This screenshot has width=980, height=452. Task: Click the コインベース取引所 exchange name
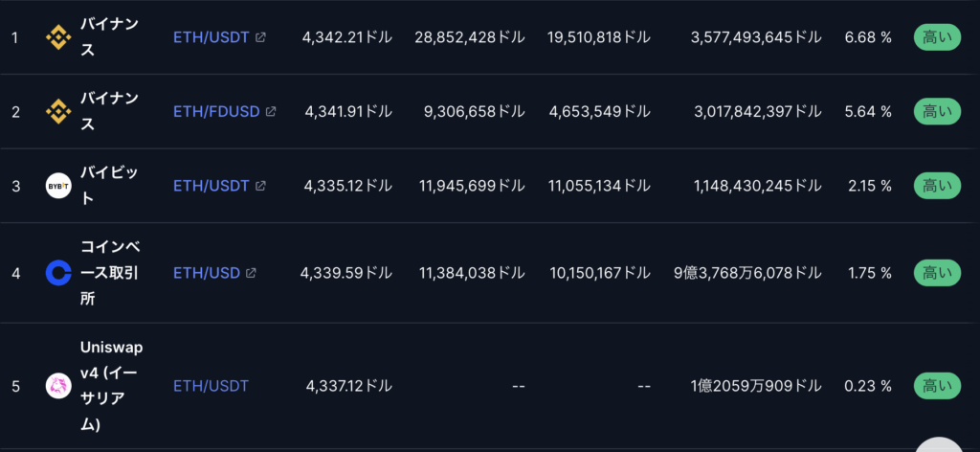111,273
